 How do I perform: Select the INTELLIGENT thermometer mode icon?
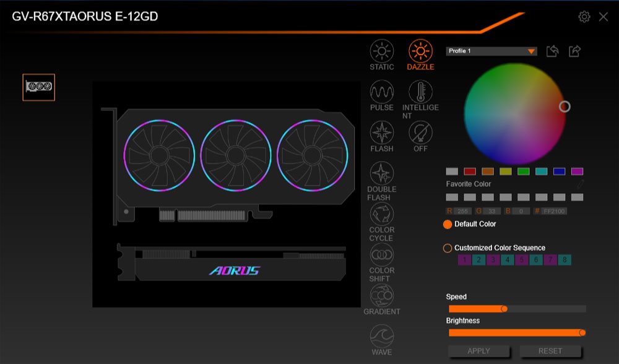420,92
